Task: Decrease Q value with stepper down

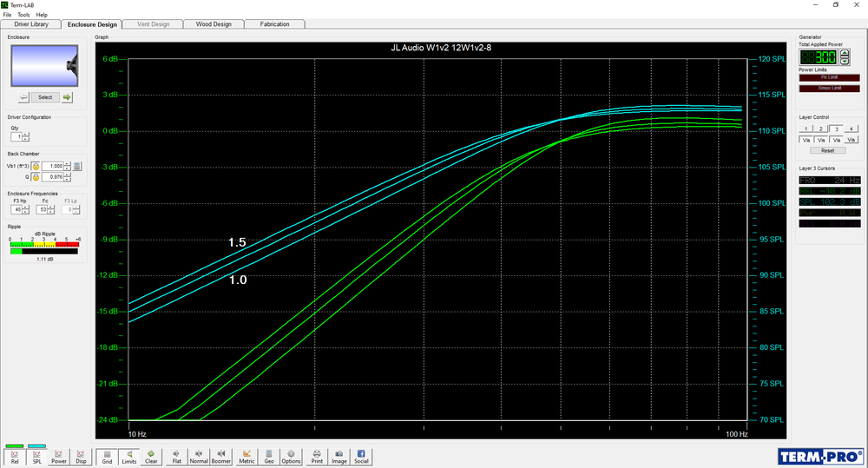Action: [x=68, y=180]
